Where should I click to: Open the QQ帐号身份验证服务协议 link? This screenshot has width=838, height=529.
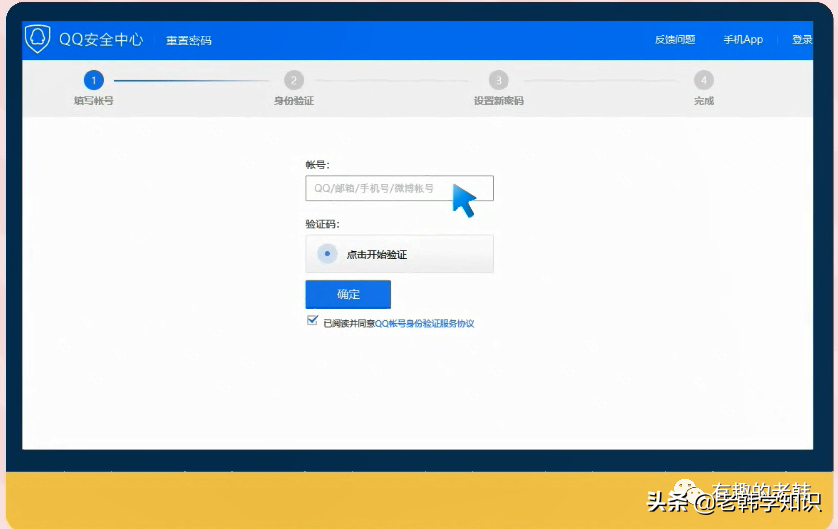click(424, 323)
